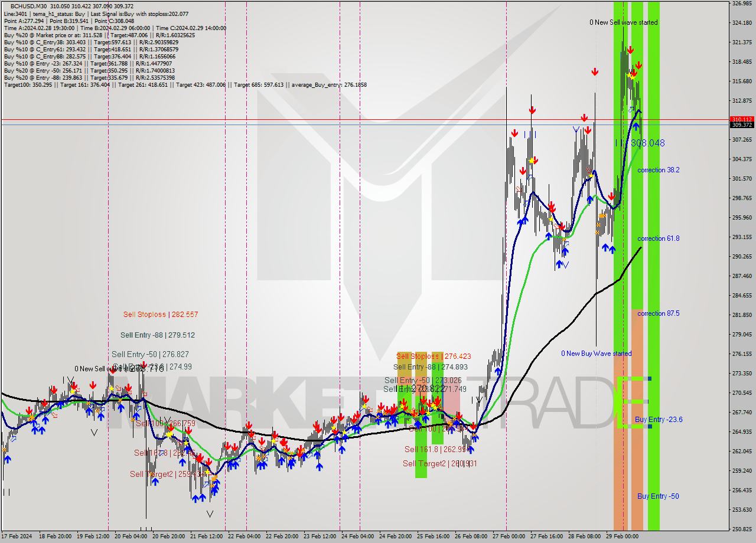This screenshot has width=756, height=543.
Task: Select the 'Sell Stoploss | 282.557' label
Action: (x=161, y=315)
